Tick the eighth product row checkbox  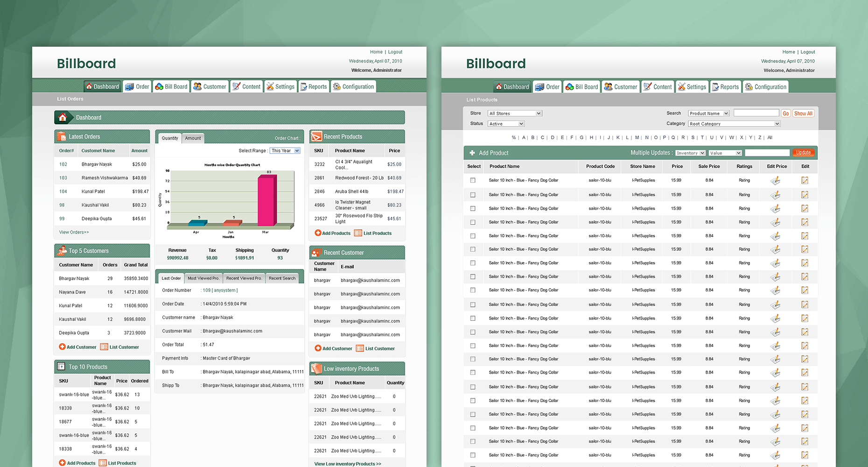pyautogui.click(x=473, y=276)
